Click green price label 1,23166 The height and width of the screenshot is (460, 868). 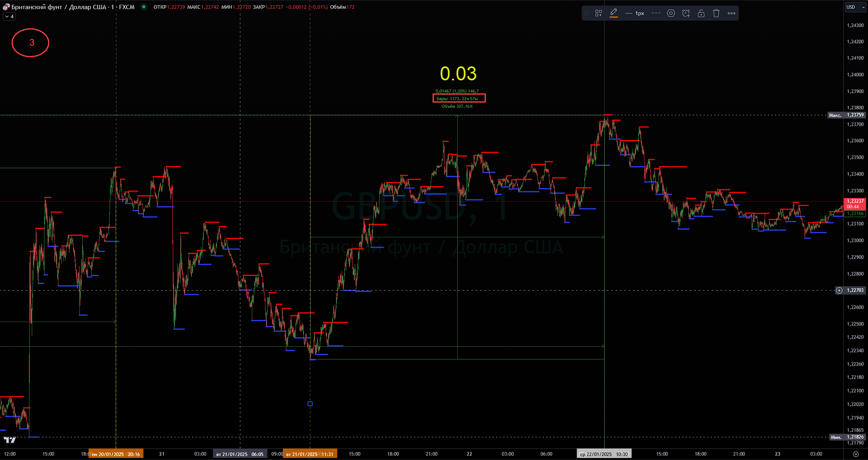(x=855, y=214)
